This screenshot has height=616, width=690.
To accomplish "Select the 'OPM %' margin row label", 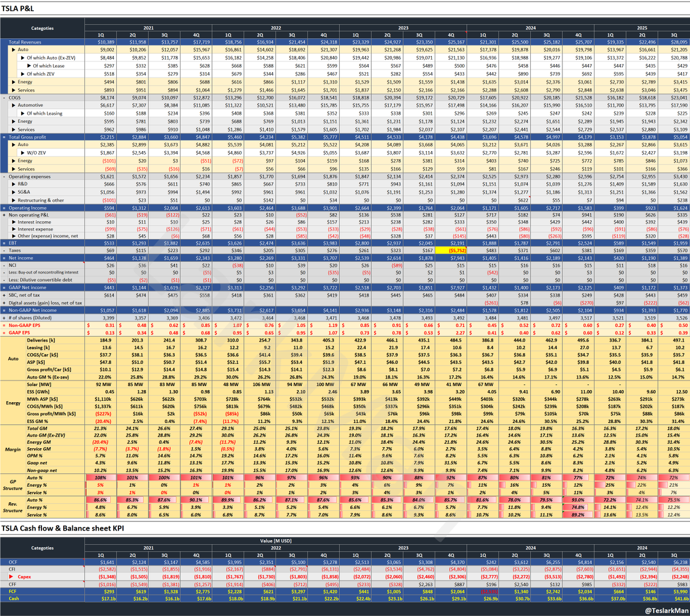I will tap(35, 456).
